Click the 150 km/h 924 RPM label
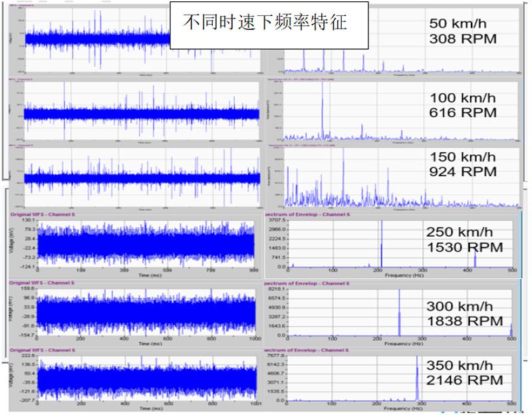Image resolution: width=532 pixels, height=415 pixels. (463, 164)
